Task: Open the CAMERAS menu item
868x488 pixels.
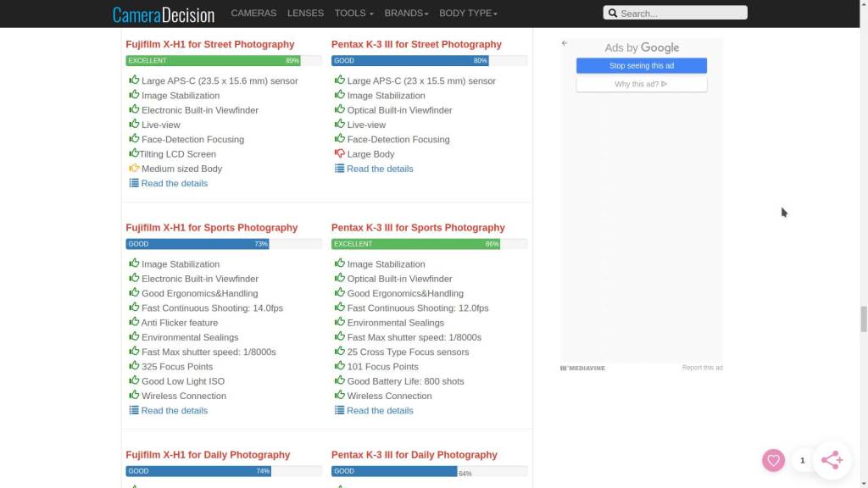Action: (253, 14)
